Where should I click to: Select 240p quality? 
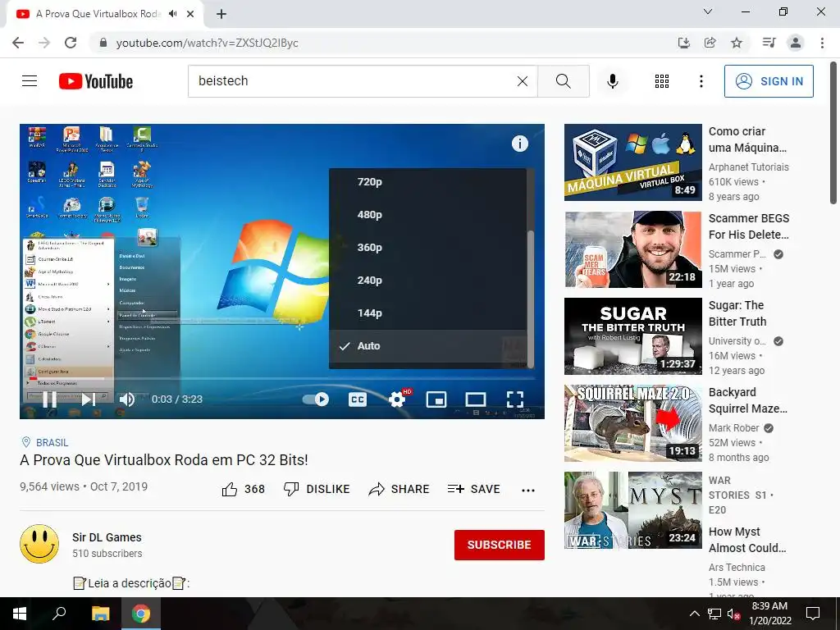(x=428, y=281)
